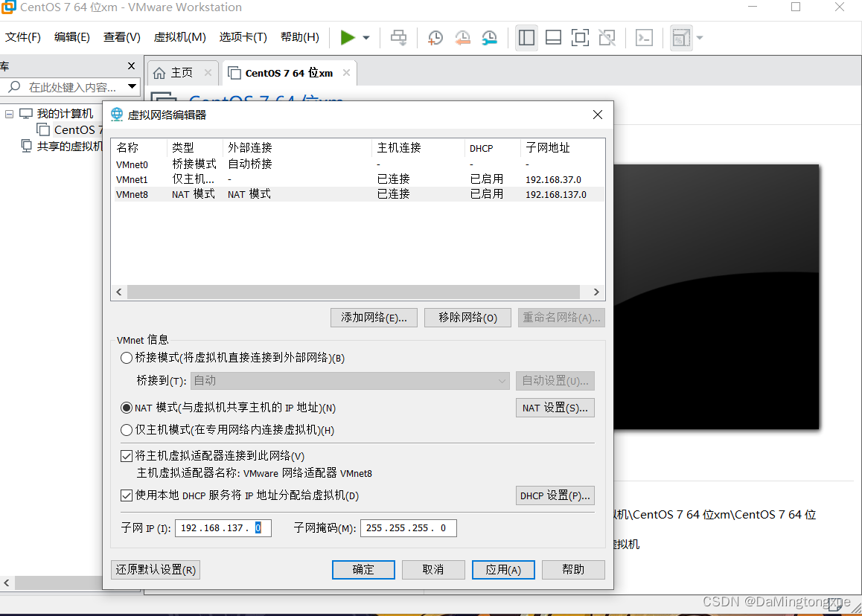The width and height of the screenshot is (862, 616).
Task: Toggle the thumbnail bar view icon
Action: [553, 38]
